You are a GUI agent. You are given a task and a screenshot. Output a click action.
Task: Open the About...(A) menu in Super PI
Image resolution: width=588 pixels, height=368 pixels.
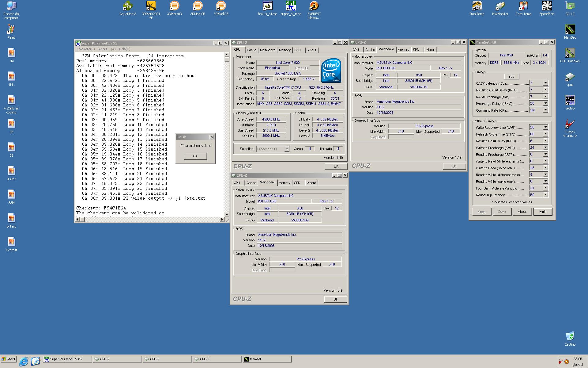pyautogui.click(x=107, y=49)
